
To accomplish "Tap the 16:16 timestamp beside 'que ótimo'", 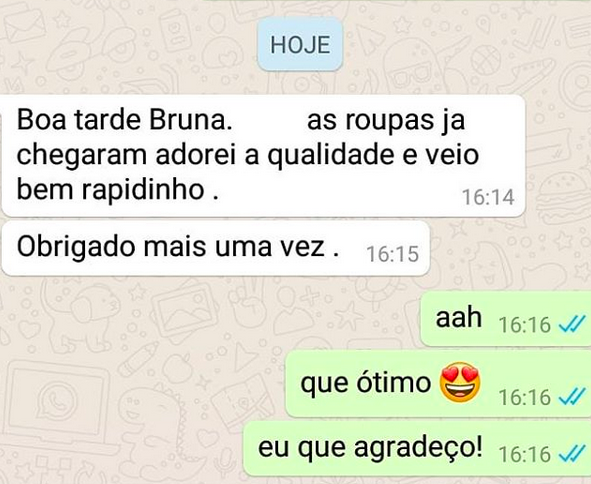I will click(x=525, y=397).
